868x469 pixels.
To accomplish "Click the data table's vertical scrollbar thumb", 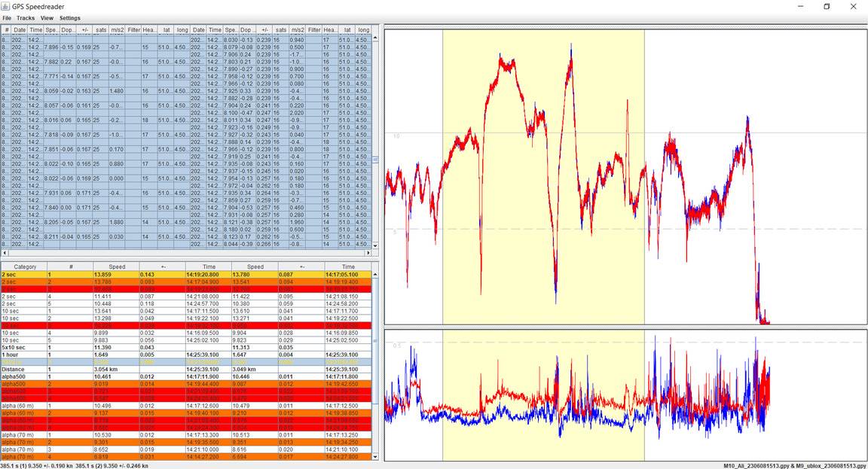I will 376,160.
